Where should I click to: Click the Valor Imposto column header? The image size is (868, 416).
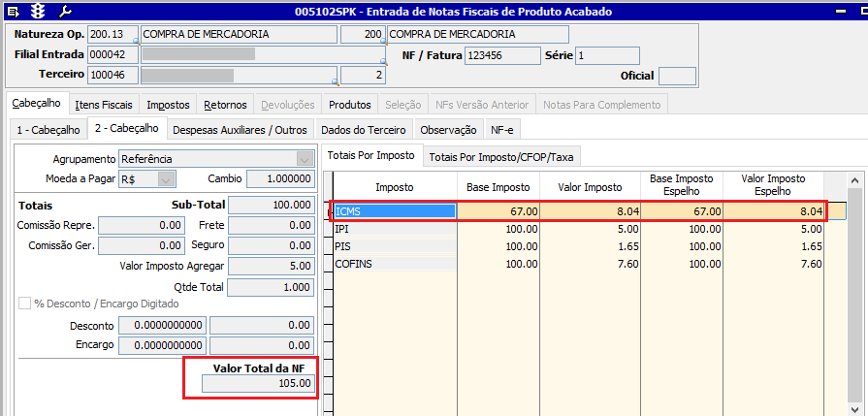click(x=590, y=187)
